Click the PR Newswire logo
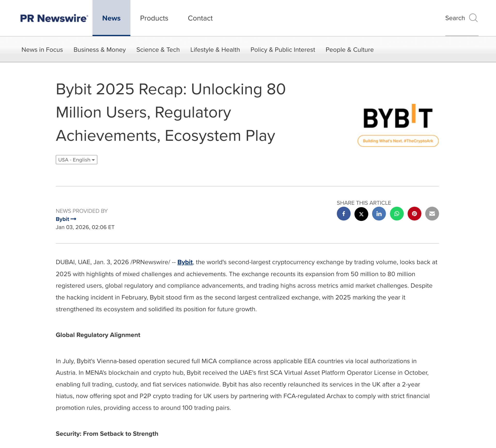Viewport: 496px width, 448px height. [54, 18]
